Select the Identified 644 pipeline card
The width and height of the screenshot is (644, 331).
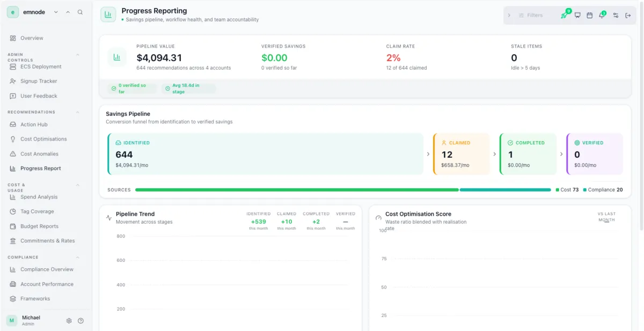point(266,154)
